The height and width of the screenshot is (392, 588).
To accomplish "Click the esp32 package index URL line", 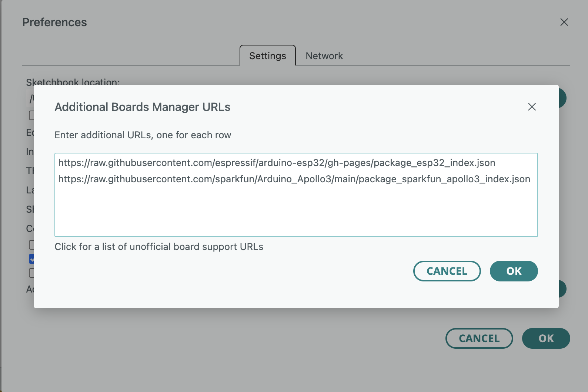I will click(277, 163).
